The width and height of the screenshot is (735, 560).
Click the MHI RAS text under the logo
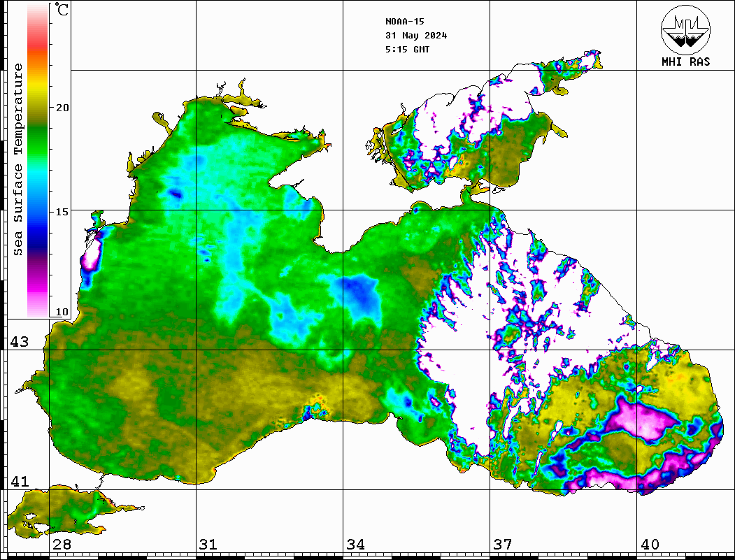pyautogui.click(x=685, y=62)
